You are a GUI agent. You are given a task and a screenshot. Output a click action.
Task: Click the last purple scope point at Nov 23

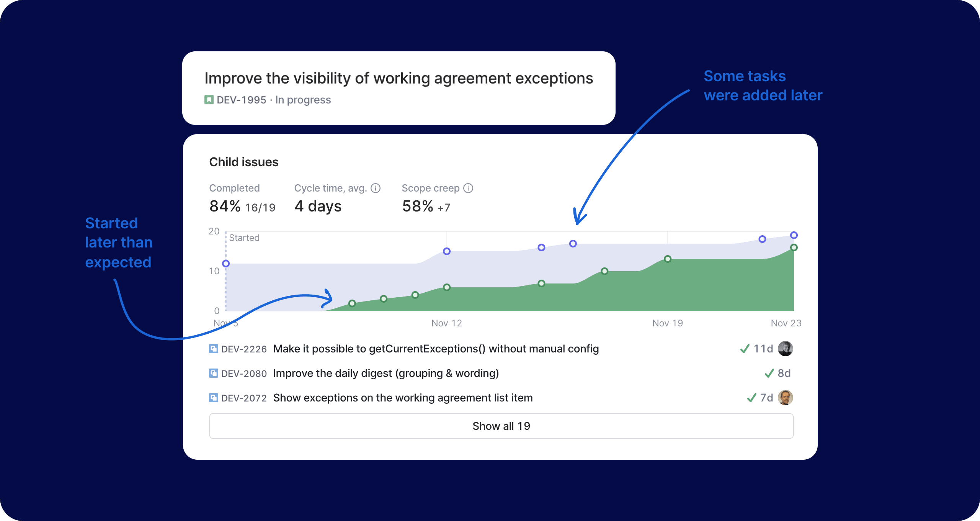click(794, 235)
